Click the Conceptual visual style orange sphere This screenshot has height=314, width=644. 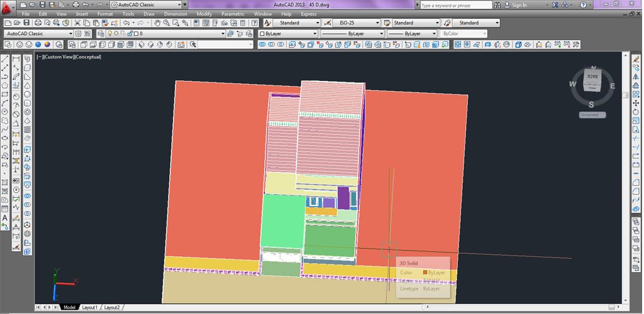(47, 45)
